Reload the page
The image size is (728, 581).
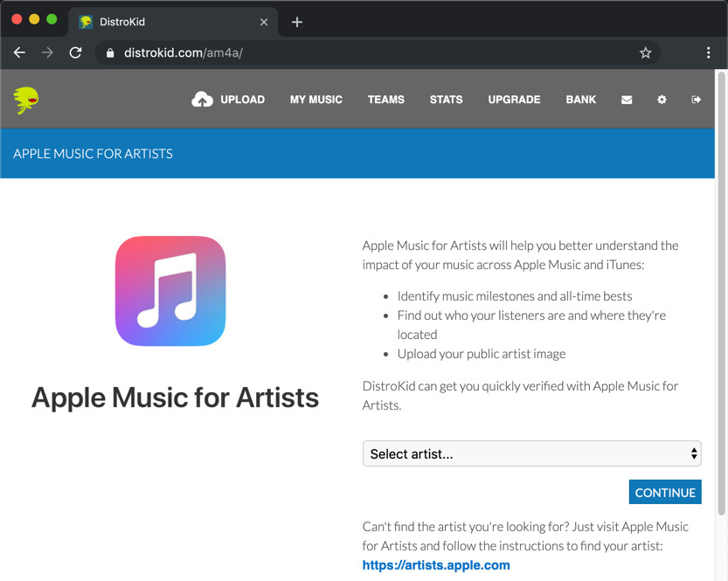click(76, 53)
